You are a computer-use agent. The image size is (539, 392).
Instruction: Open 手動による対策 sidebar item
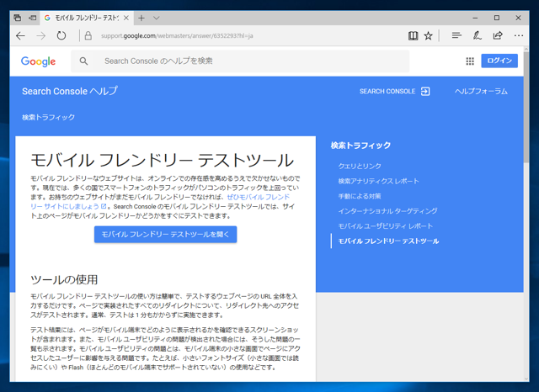click(x=360, y=196)
